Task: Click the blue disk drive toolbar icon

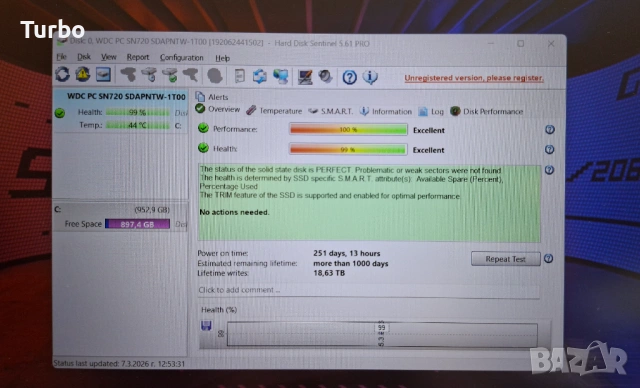Action: (x=103, y=74)
